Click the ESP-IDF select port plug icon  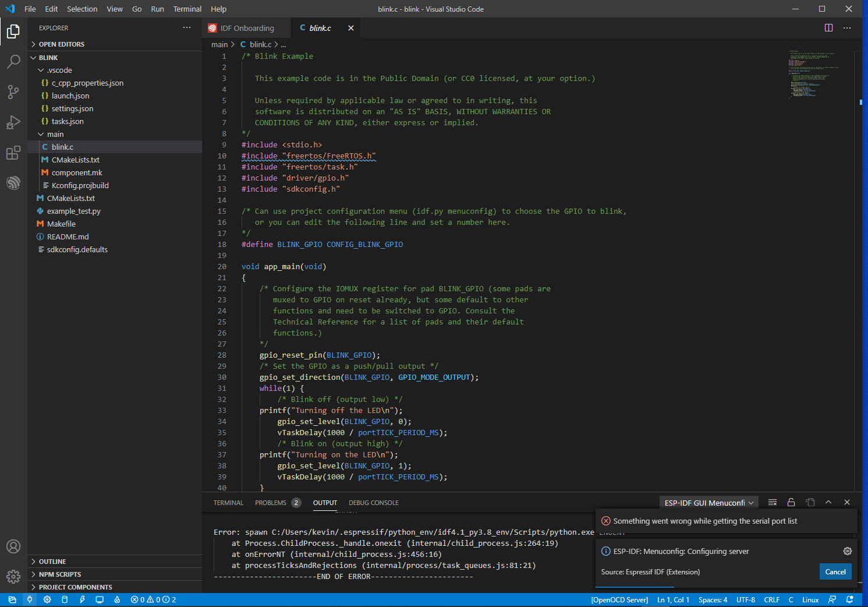[30, 599]
